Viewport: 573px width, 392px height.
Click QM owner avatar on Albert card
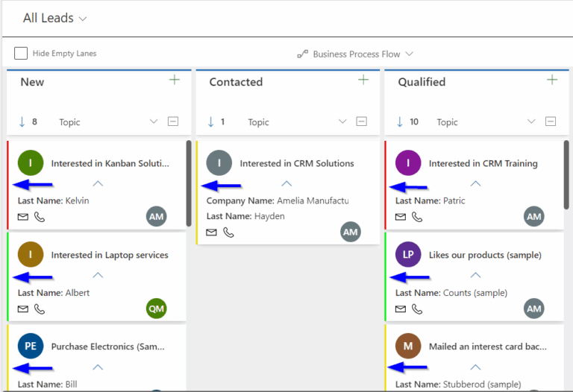point(157,309)
